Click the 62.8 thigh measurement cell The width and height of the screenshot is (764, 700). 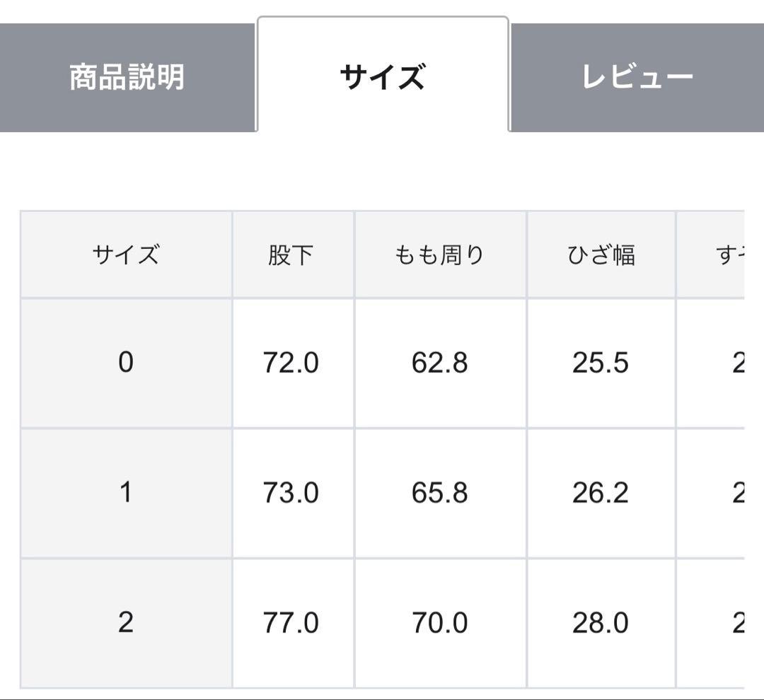point(439,363)
